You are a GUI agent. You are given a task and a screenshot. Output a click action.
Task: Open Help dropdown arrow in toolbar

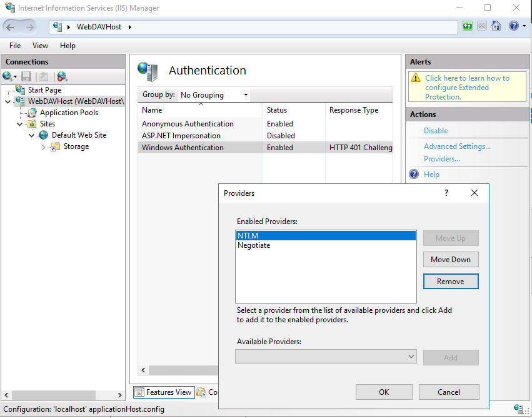click(524, 26)
